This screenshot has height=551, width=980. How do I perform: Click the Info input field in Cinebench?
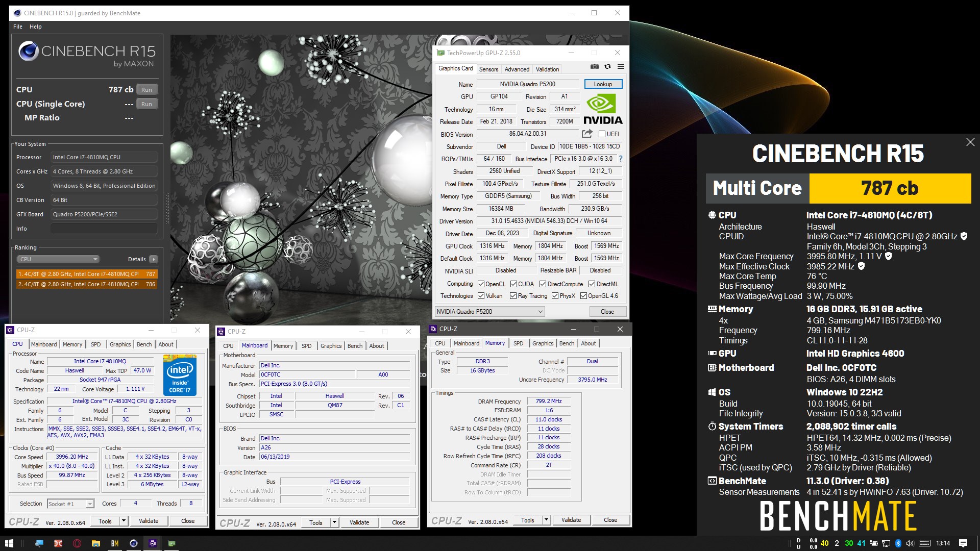click(104, 229)
